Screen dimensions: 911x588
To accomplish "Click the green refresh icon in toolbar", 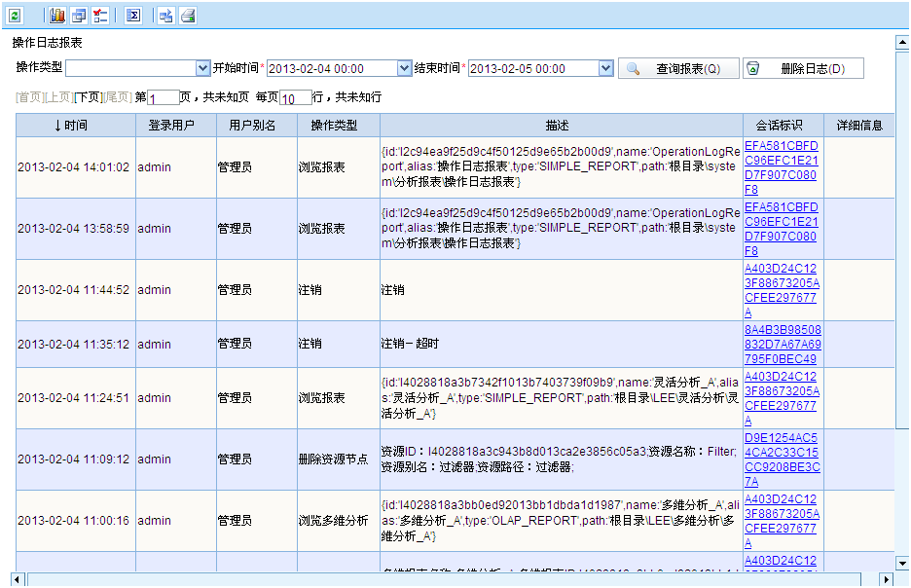I will [15, 16].
